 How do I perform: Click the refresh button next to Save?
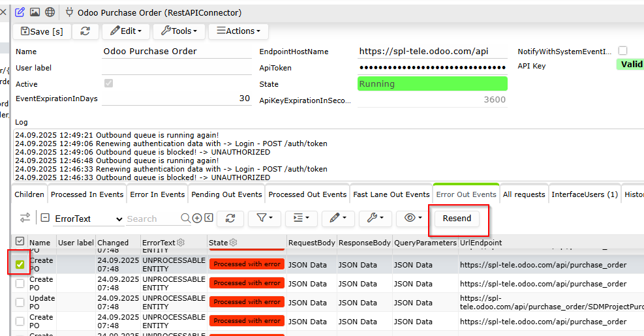pos(85,31)
